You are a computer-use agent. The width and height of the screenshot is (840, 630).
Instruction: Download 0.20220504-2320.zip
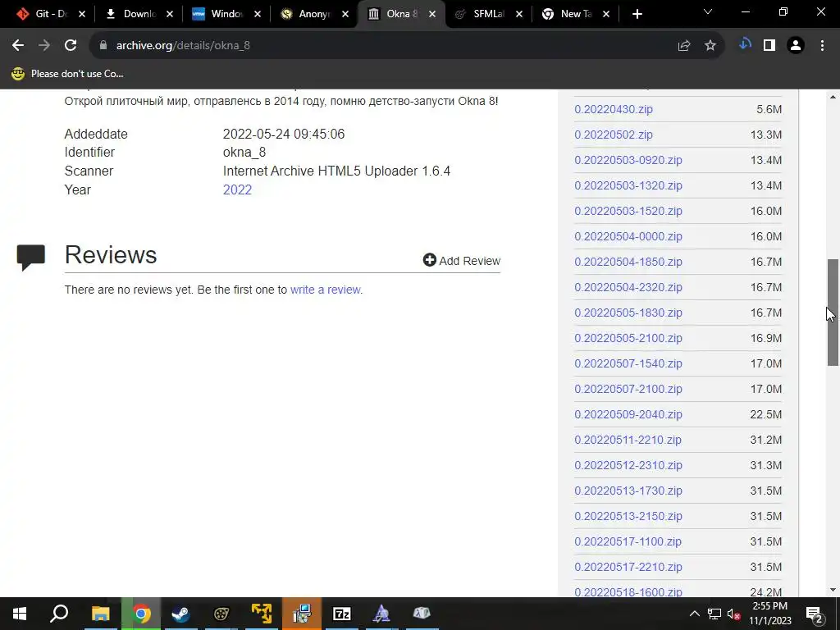628,287
